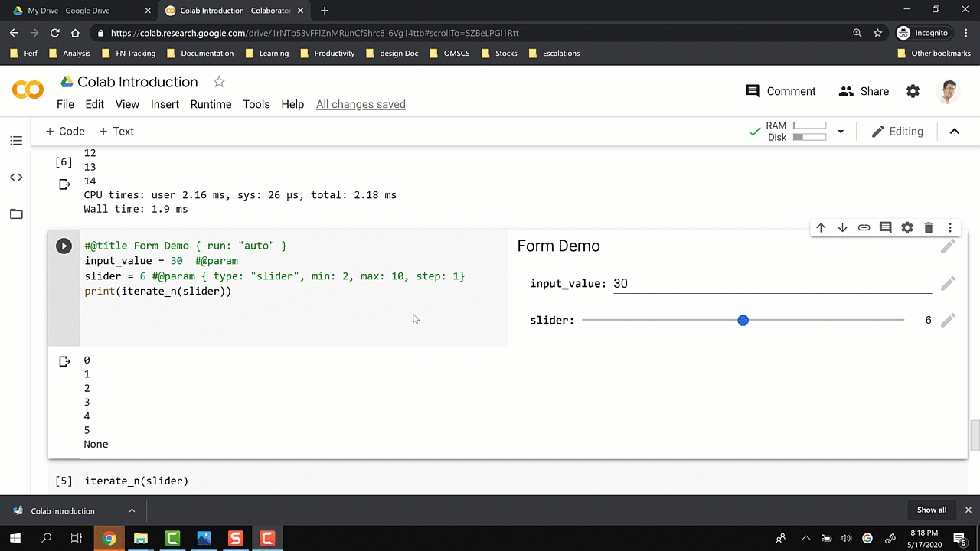Screen dimensions: 980x551
Task: Move the cell up with arrow icon
Action: 821,227
